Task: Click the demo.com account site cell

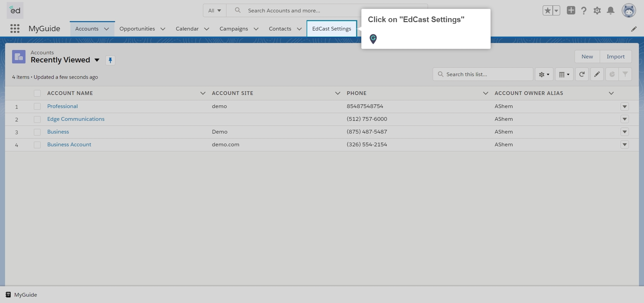Action: tap(226, 145)
